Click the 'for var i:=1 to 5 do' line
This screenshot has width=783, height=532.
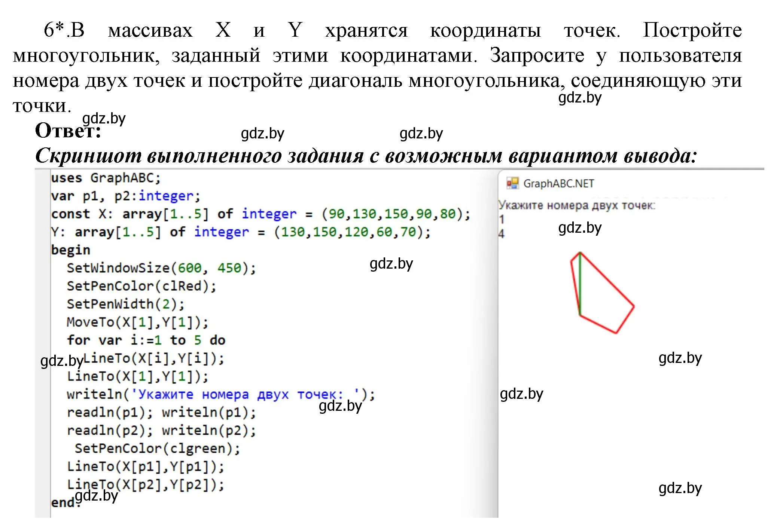(146, 340)
